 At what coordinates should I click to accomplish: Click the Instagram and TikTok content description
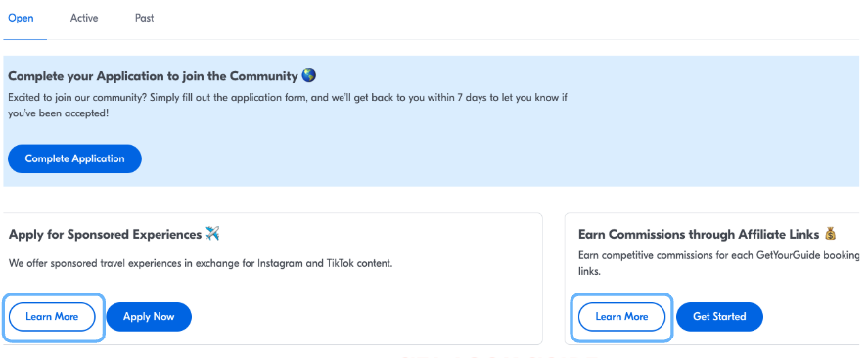tap(201, 263)
